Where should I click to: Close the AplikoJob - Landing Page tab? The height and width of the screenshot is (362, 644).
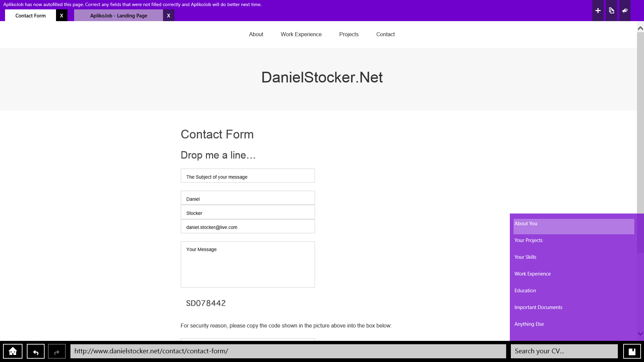[168, 15]
